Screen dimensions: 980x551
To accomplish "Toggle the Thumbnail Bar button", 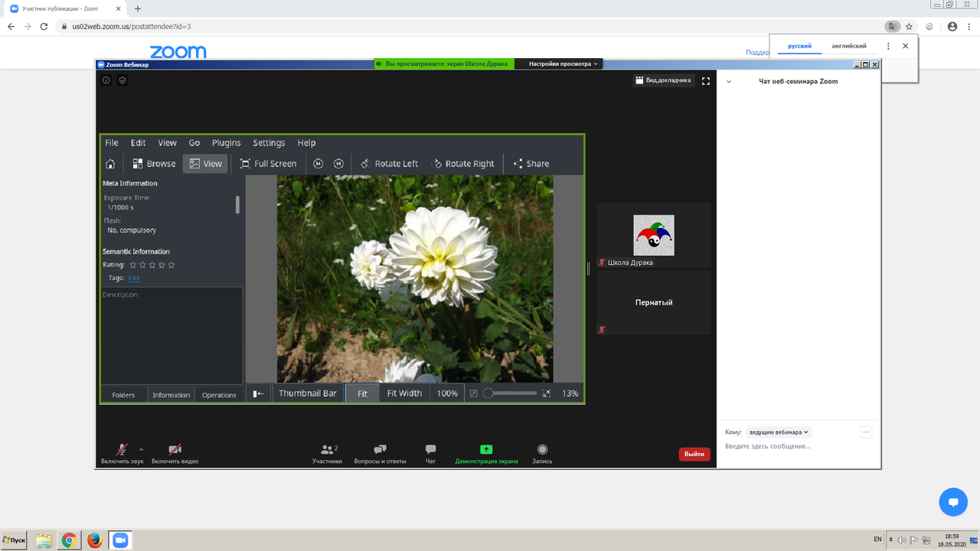I will pyautogui.click(x=308, y=393).
